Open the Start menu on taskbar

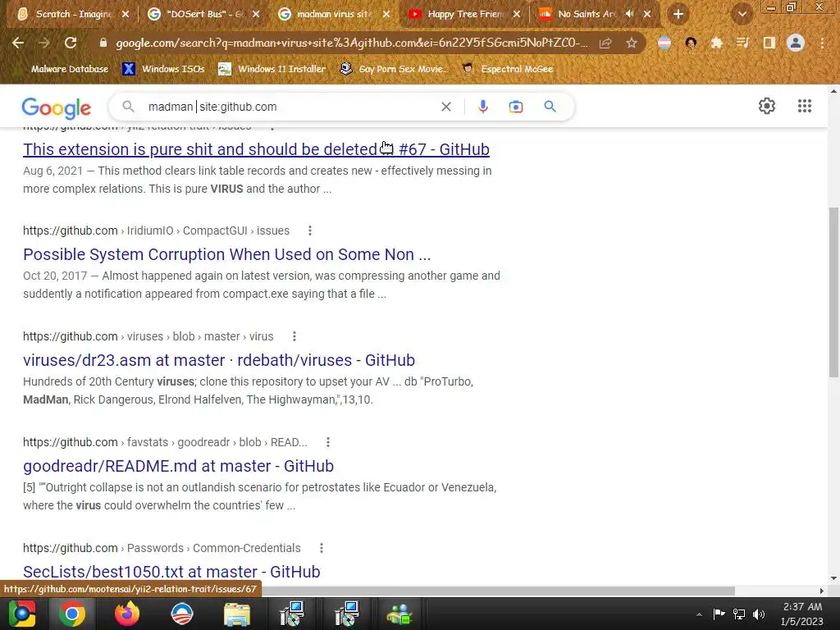(21, 614)
